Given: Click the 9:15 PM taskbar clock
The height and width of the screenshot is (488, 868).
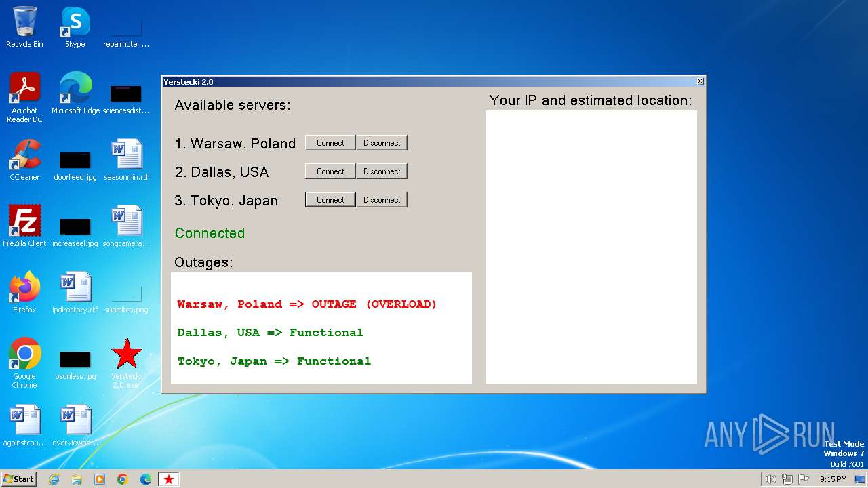Looking at the screenshot, I should pyautogui.click(x=833, y=479).
